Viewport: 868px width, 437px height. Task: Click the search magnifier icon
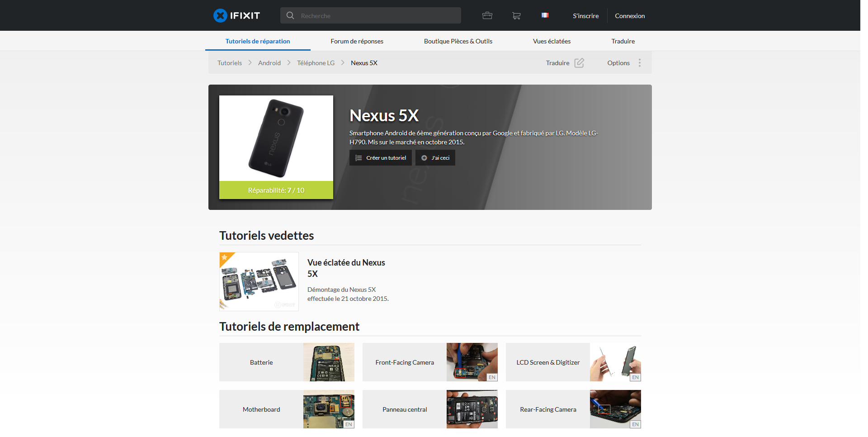290,15
